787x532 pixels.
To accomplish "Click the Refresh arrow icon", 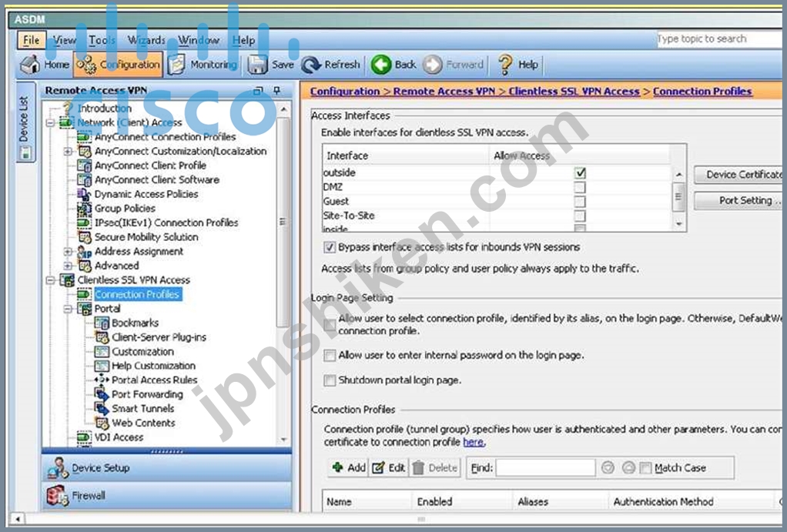I will (311, 65).
